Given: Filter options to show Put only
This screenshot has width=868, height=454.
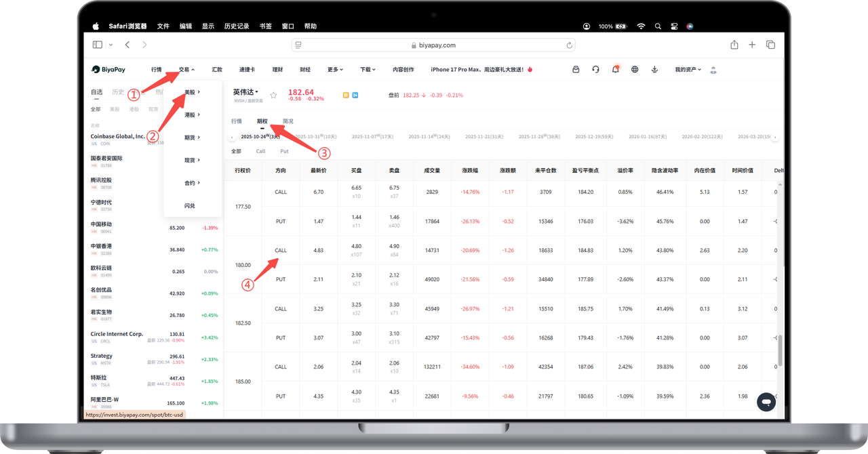Looking at the screenshot, I should tap(284, 151).
